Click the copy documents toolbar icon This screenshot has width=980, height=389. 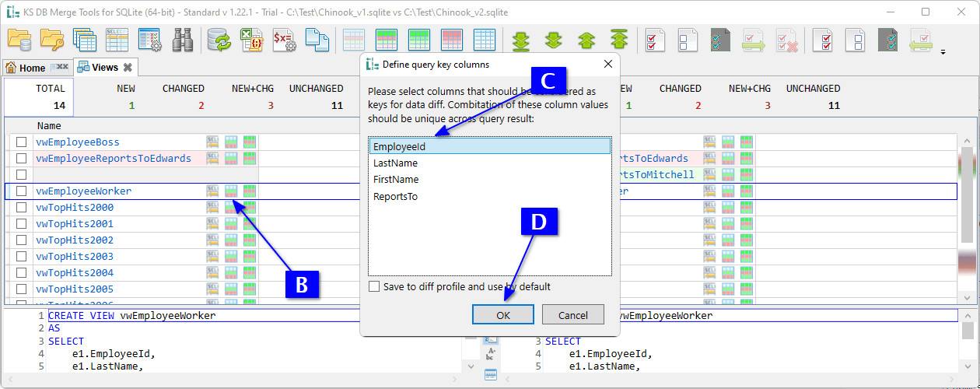click(317, 39)
